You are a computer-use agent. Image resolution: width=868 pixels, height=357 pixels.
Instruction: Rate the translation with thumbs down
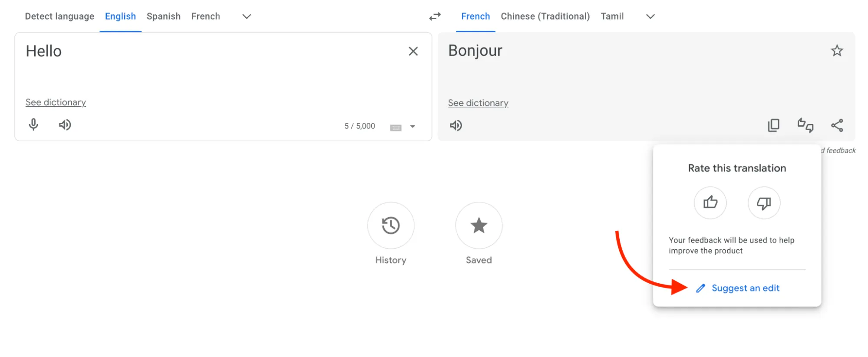pyautogui.click(x=763, y=203)
